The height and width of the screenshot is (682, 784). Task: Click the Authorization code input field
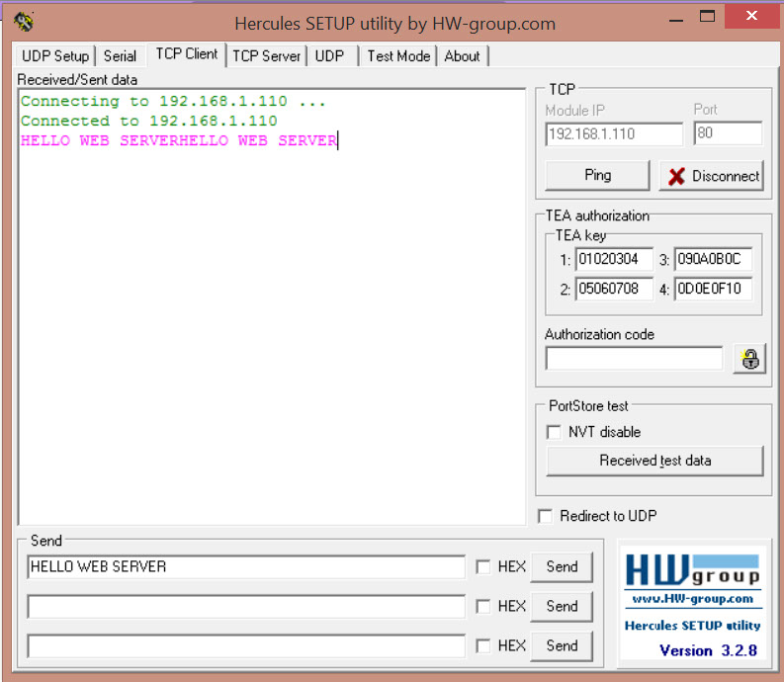(x=634, y=359)
